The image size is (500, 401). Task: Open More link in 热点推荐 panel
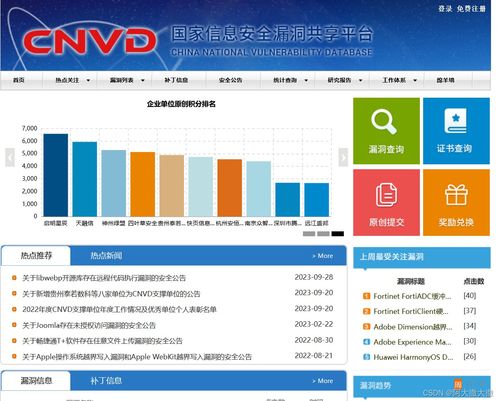click(322, 256)
